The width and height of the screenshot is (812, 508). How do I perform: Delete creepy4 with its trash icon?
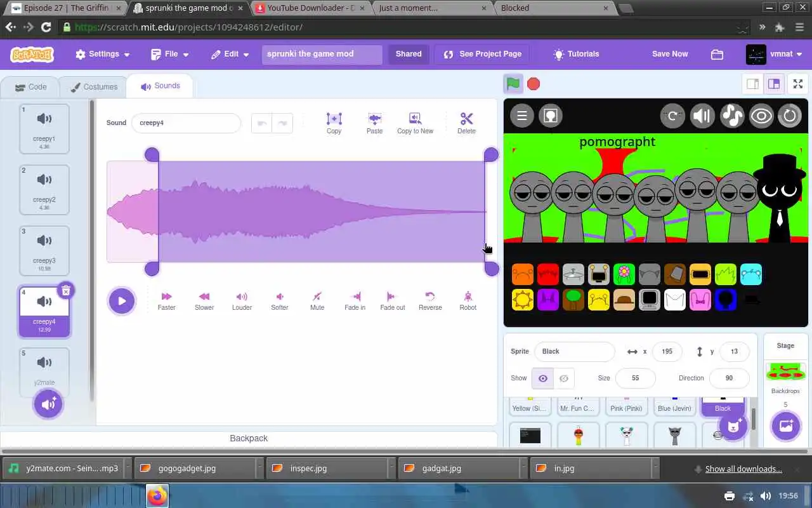(x=65, y=291)
